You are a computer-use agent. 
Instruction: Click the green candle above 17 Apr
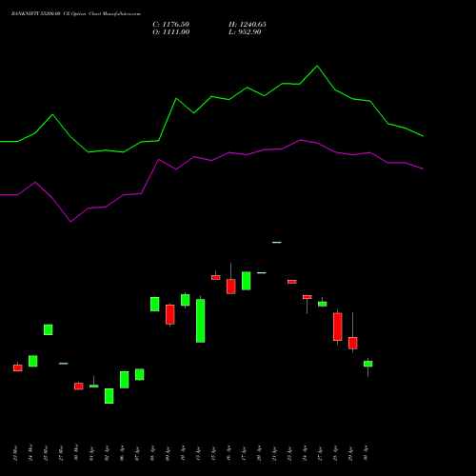click(x=247, y=281)
